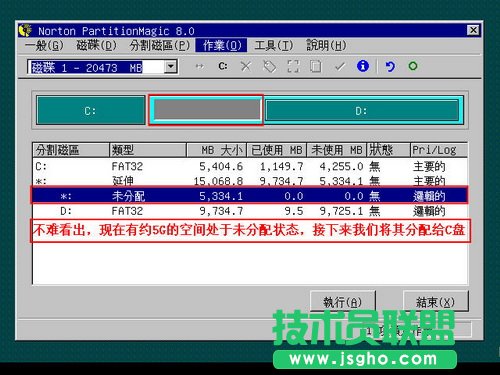
Task: Click size value 5,404.6 in C: row
Action: click(221, 166)
